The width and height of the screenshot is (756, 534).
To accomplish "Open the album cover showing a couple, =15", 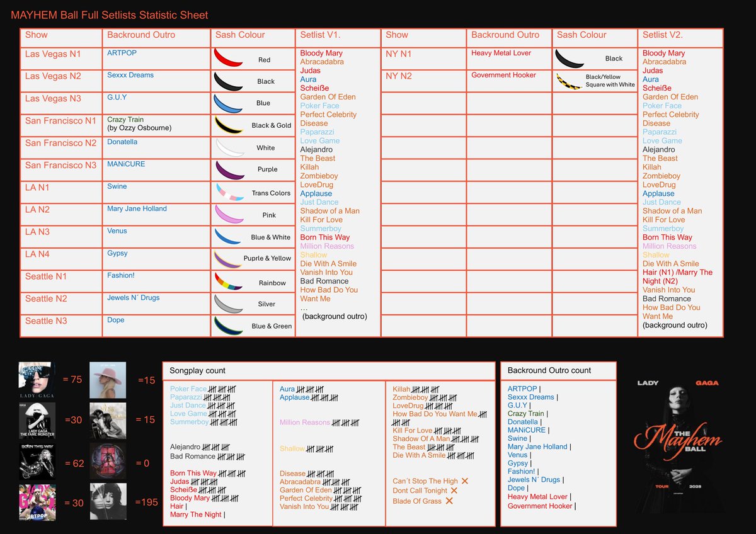I will click(108, 421).
